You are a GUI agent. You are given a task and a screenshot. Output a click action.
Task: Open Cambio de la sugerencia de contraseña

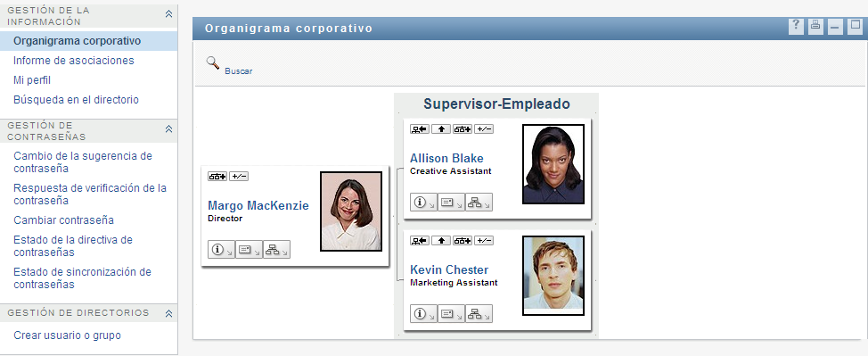[83, 161]
